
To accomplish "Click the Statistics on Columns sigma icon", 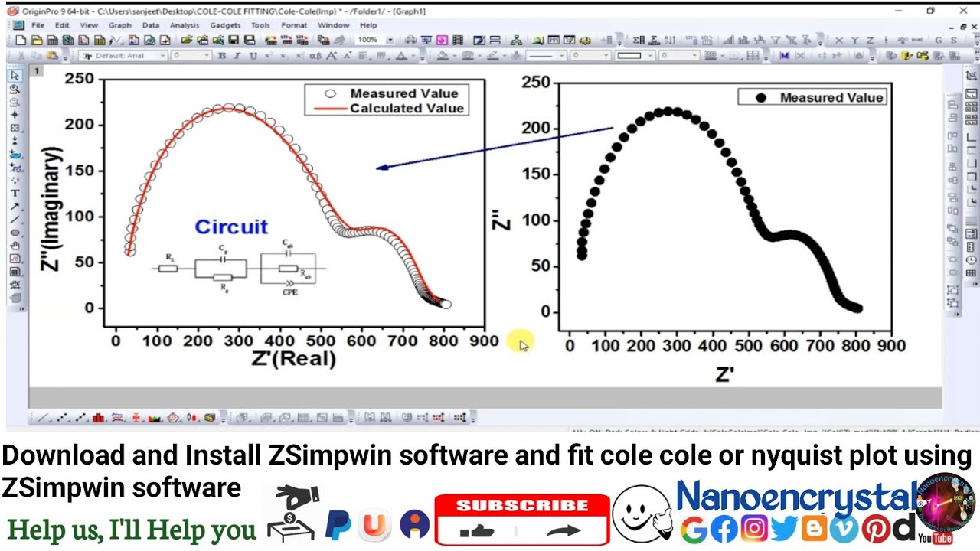I will (x=639, y=40).
